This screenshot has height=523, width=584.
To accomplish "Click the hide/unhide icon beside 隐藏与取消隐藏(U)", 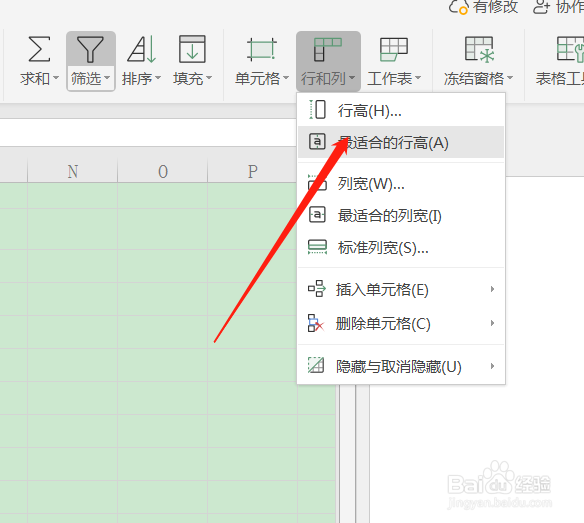I will click(x=316, y=365).
